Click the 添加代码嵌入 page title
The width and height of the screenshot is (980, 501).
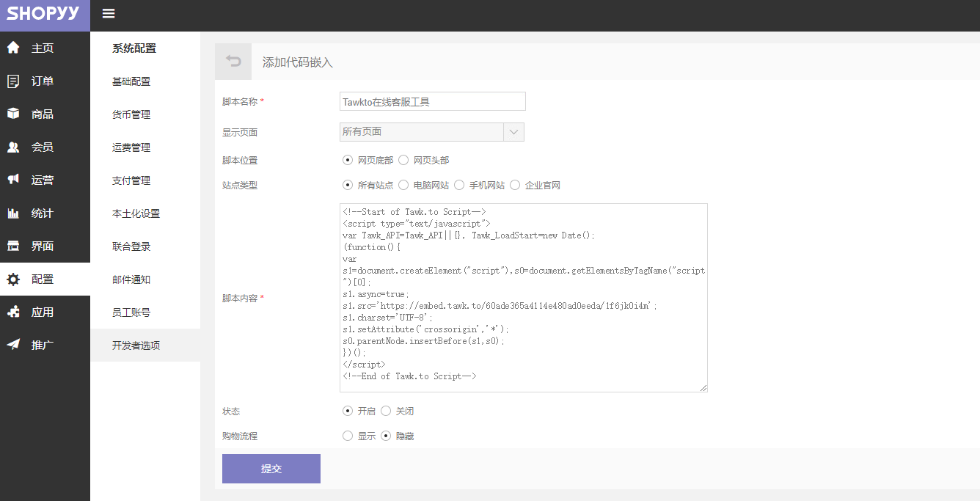pos(298,62)
